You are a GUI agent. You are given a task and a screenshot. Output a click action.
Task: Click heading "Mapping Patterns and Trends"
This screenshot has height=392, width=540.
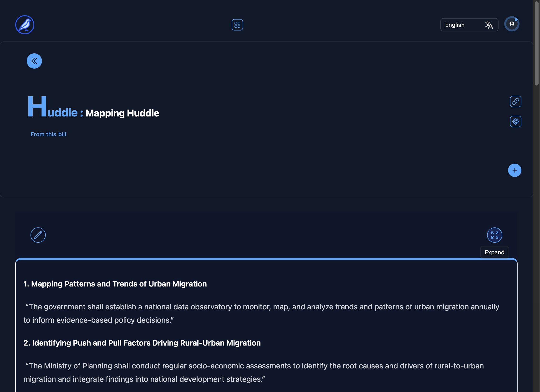point(115,284)
